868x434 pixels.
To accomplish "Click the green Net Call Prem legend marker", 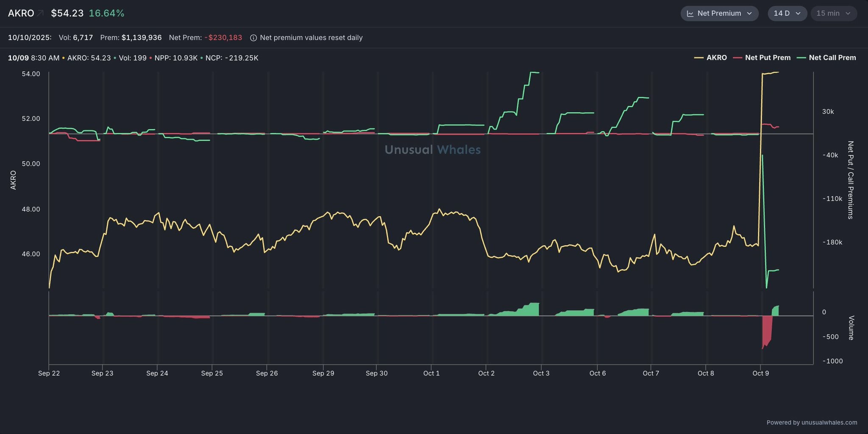I will [801, 58].
